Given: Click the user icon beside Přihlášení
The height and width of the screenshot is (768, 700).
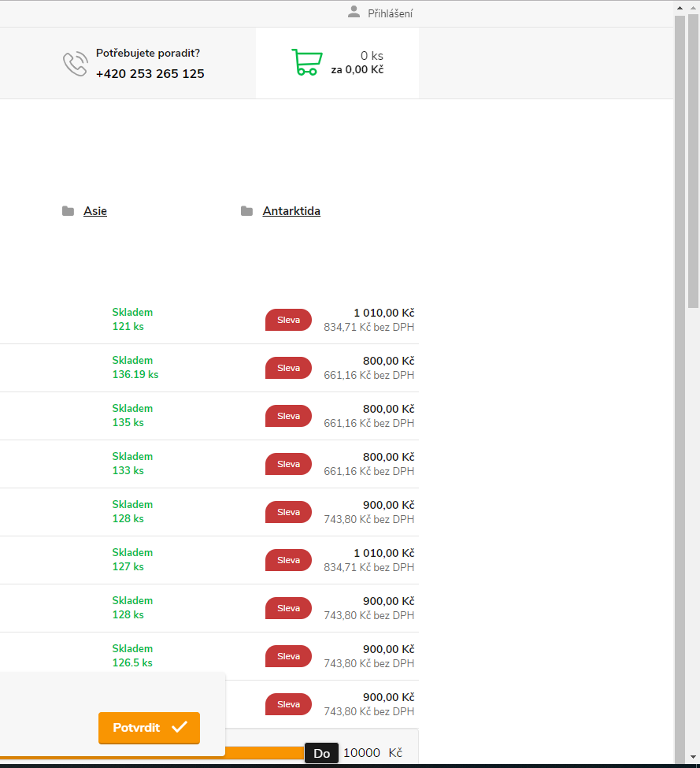Looking at the screenshot, I should [354, 12].
